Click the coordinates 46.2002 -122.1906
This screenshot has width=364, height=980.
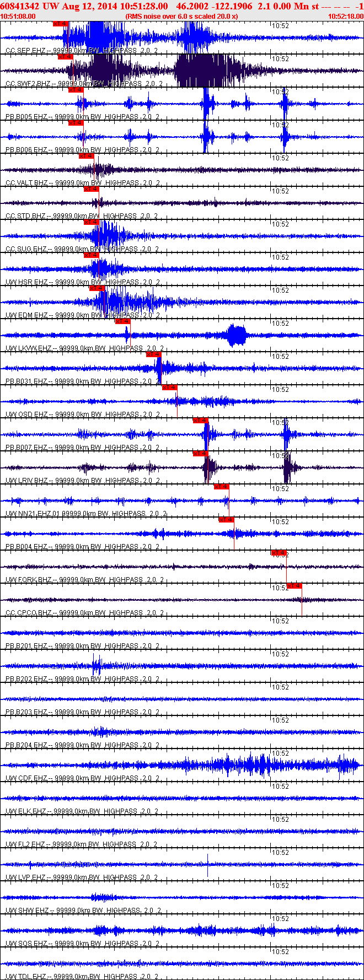click(215, 6)
